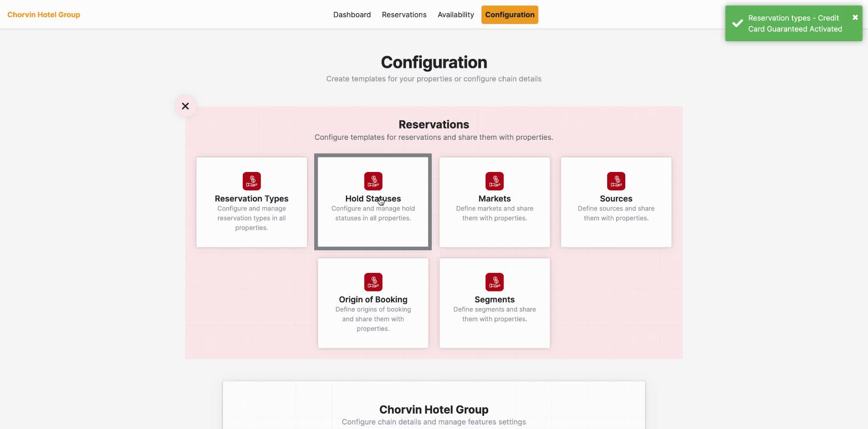Switch to the Dashboard tab
This screenshot has width=868, height=429.
352,14
